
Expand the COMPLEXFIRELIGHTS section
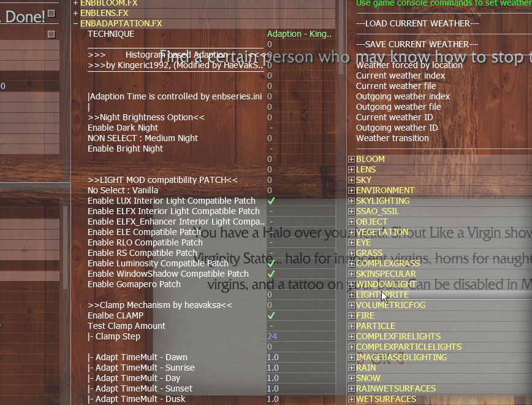[352, 337]
